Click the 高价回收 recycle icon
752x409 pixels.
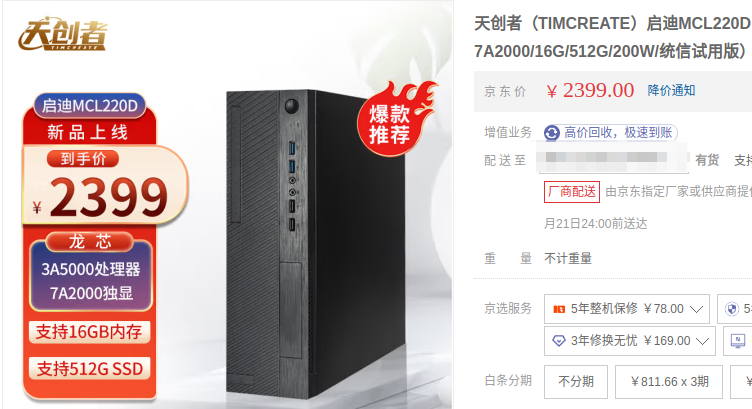(552, 133)
